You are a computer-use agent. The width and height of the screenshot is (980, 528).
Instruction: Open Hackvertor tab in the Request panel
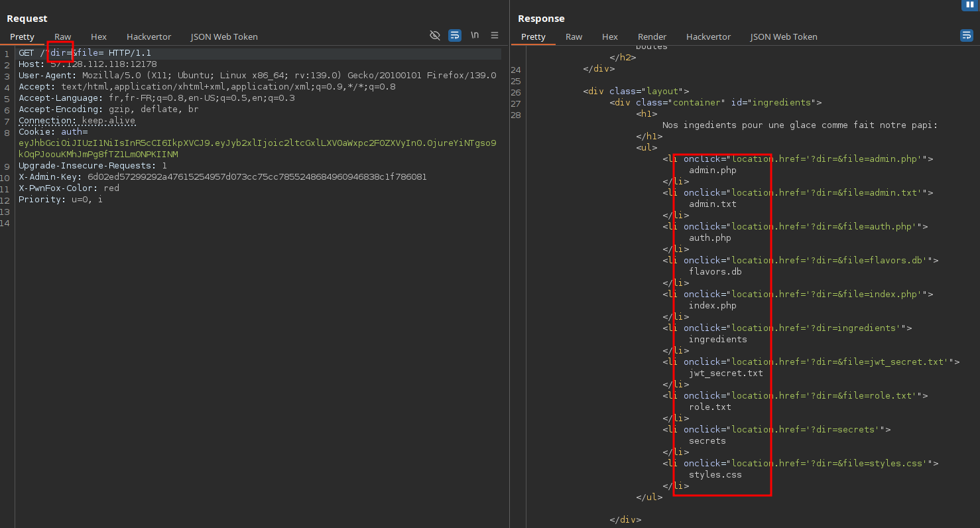click(x=149, y=36)
